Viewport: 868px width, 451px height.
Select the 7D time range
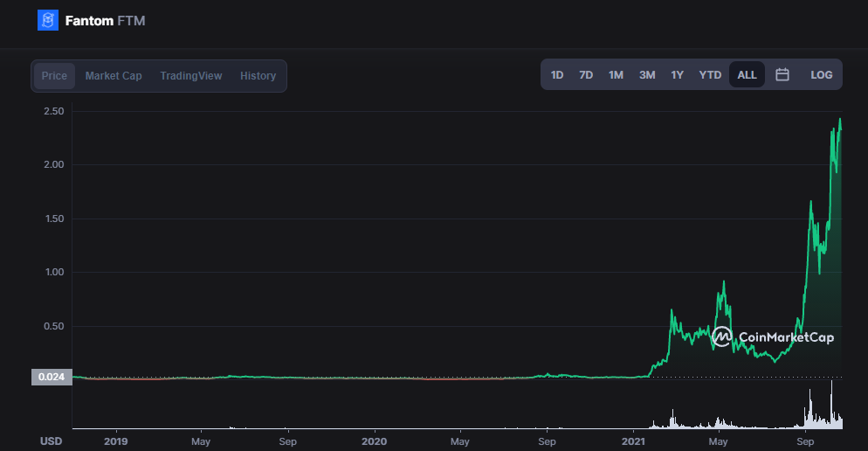click(x=586, y=75)
